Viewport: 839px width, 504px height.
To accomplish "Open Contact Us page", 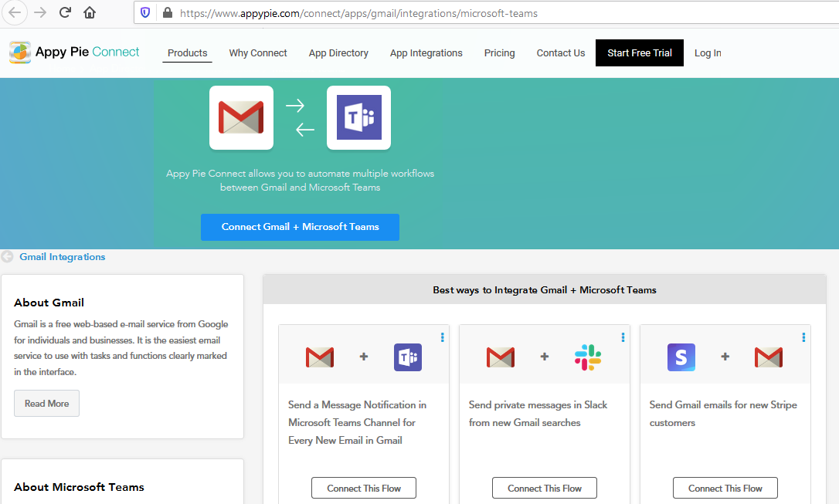I will coord(561,53).
